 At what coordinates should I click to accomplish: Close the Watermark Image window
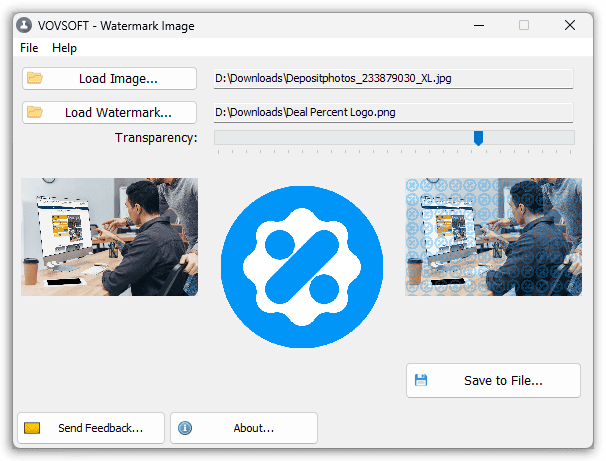570,26
